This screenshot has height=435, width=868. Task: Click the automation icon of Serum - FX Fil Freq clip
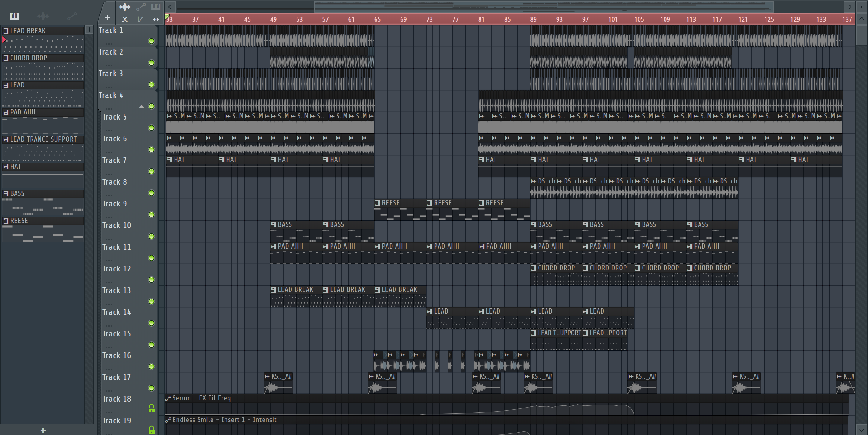[168, 398]
